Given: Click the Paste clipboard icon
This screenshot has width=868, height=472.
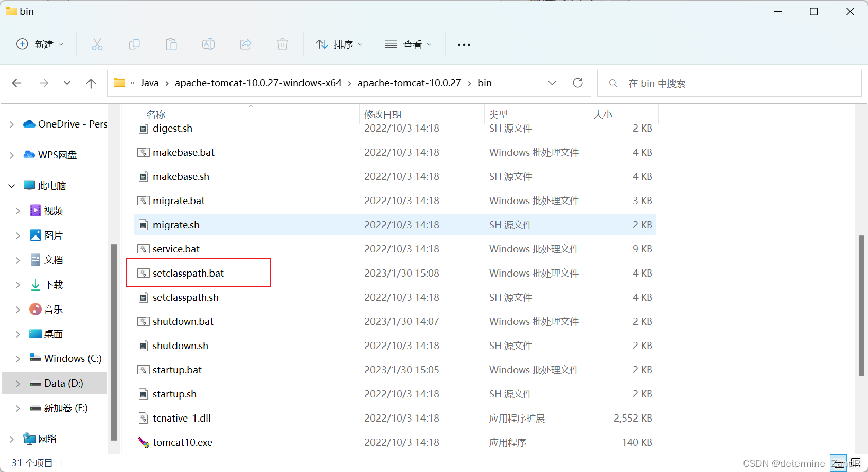Looking at the screenshot, I should pos(171,44).
